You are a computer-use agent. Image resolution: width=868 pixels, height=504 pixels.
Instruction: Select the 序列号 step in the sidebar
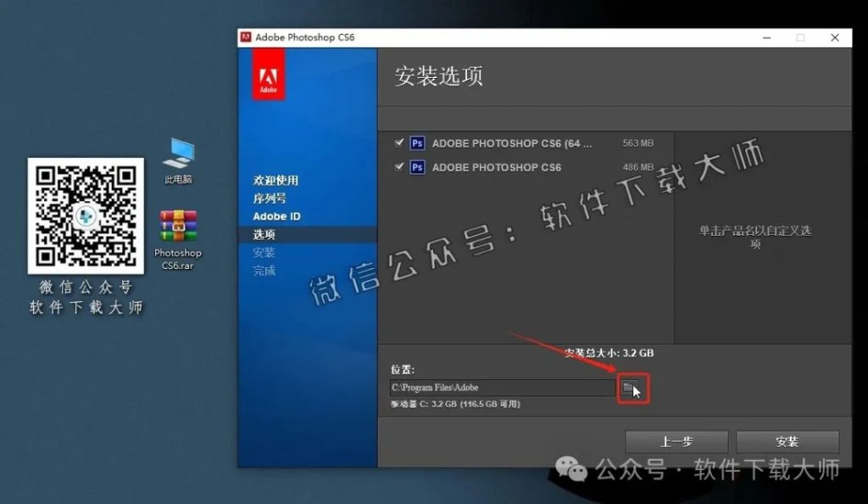coord(270,198)
